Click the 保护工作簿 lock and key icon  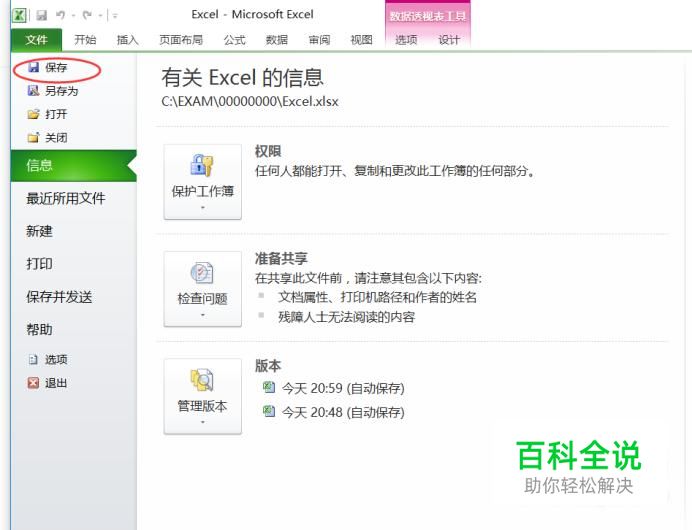(202, 165)
